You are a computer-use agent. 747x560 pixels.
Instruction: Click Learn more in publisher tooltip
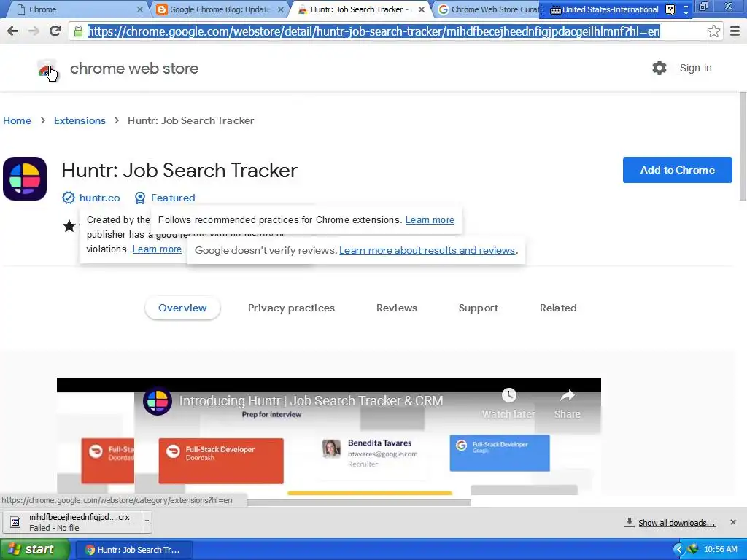(x=157, y=249)
